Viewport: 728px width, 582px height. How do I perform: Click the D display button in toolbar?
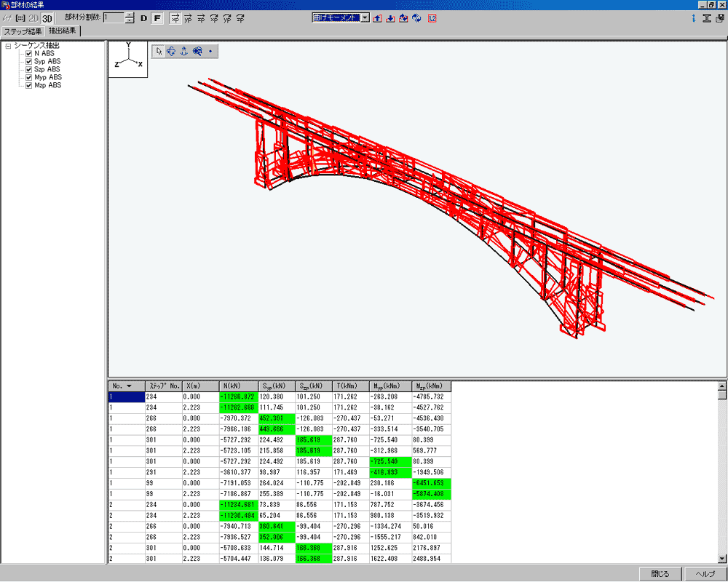click(143, 18)
